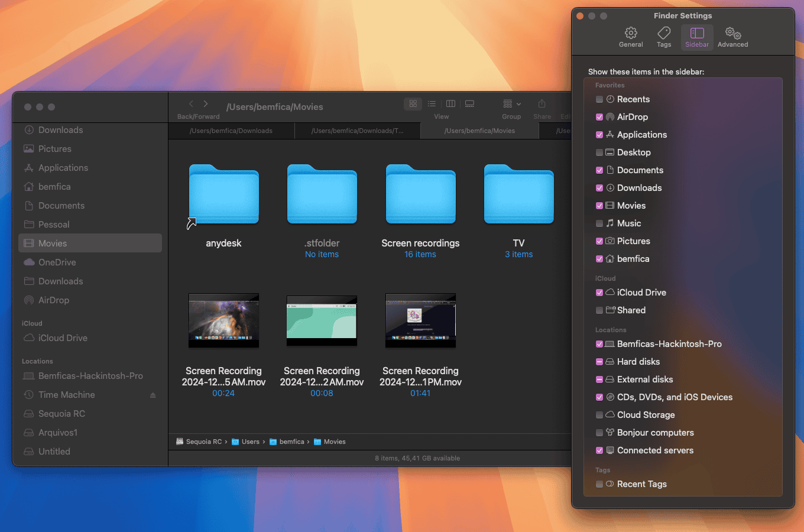The image size is (804, 532).
Task: Go back using the back arrow
Action: (191, 104)
